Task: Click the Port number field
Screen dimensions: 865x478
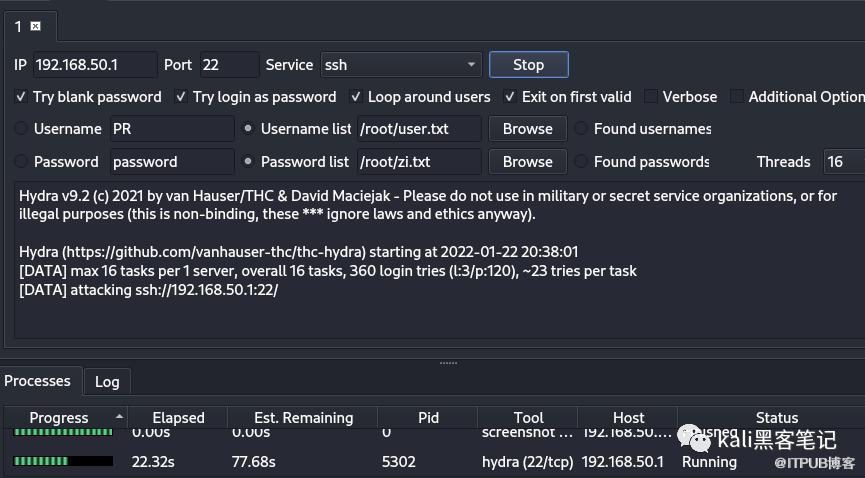Action: click(x=228, y=65)
